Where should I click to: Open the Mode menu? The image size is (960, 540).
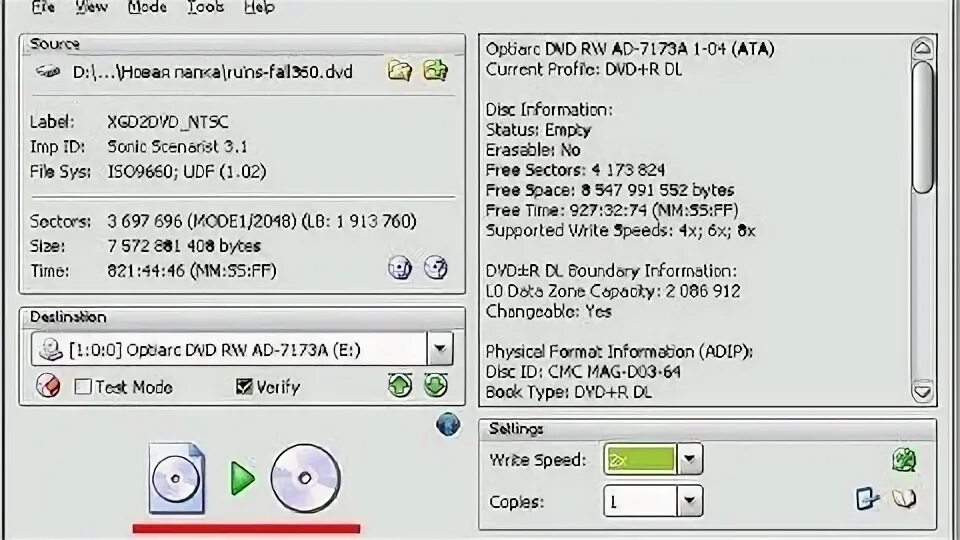click(147, 7)
